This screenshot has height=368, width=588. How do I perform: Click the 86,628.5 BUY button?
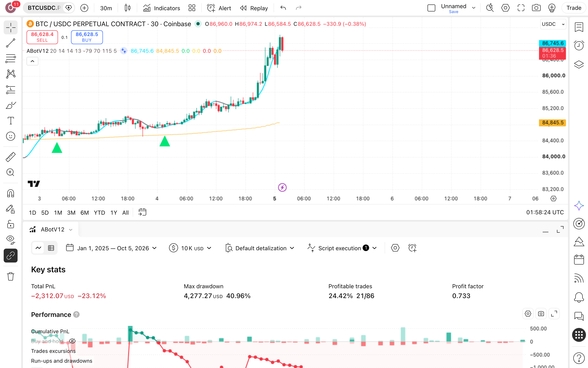point(87,37)
